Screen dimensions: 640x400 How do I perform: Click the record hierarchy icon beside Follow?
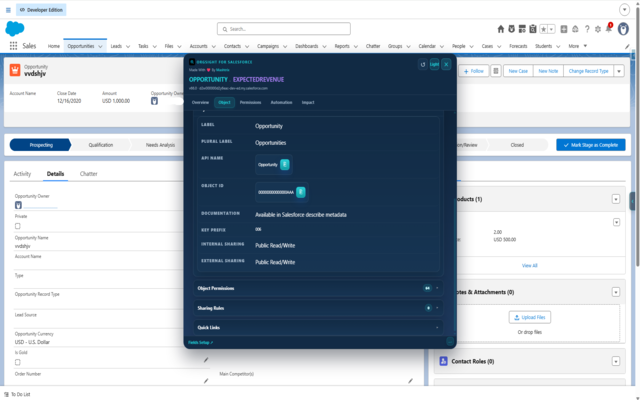point(496,71)
